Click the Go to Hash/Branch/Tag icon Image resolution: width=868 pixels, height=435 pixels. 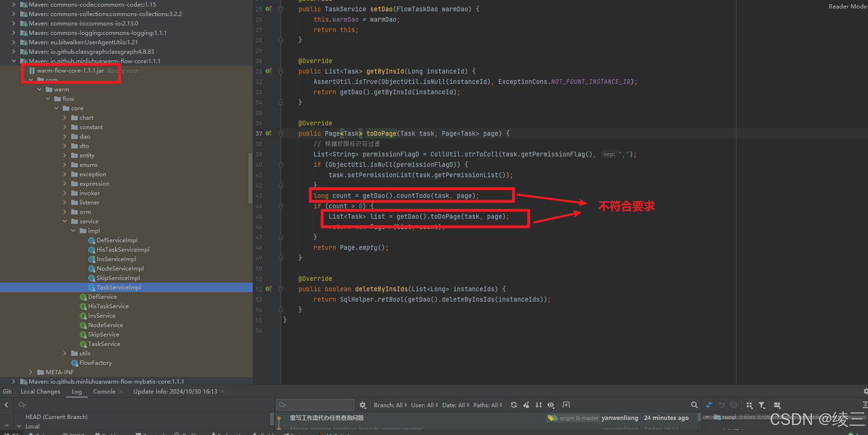click(x=566, y=405)
